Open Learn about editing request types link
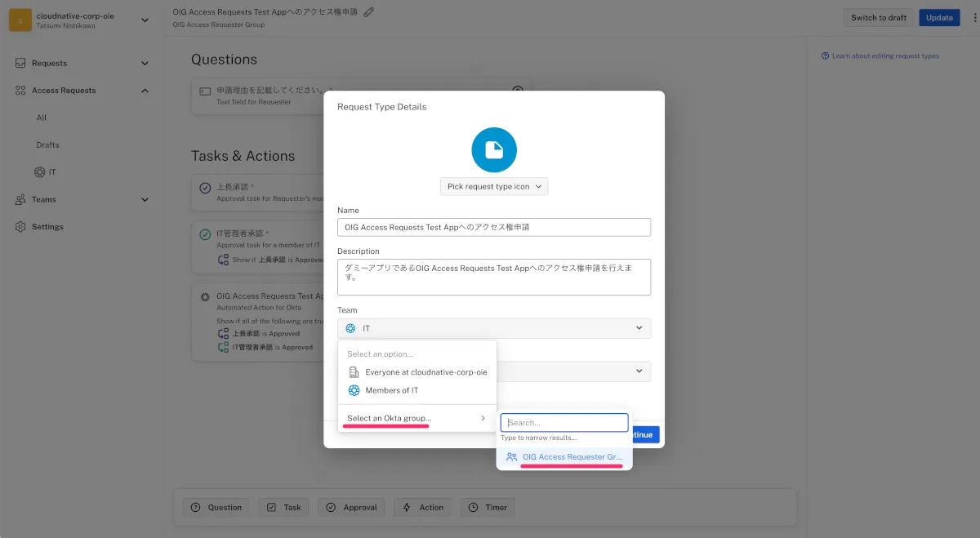The height and width of the screenshot is (538, 980). coord(884,56)
